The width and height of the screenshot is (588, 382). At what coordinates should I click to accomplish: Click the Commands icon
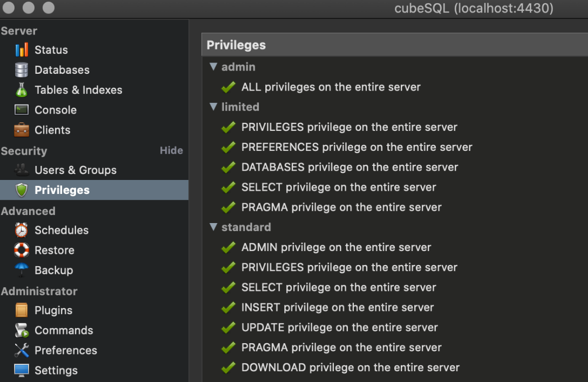[22, 330]
